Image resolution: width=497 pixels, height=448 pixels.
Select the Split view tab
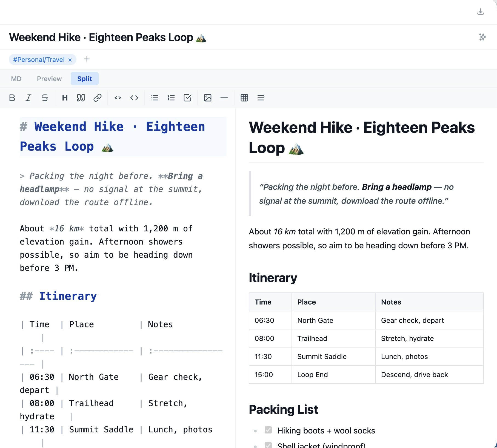(84, 79)
